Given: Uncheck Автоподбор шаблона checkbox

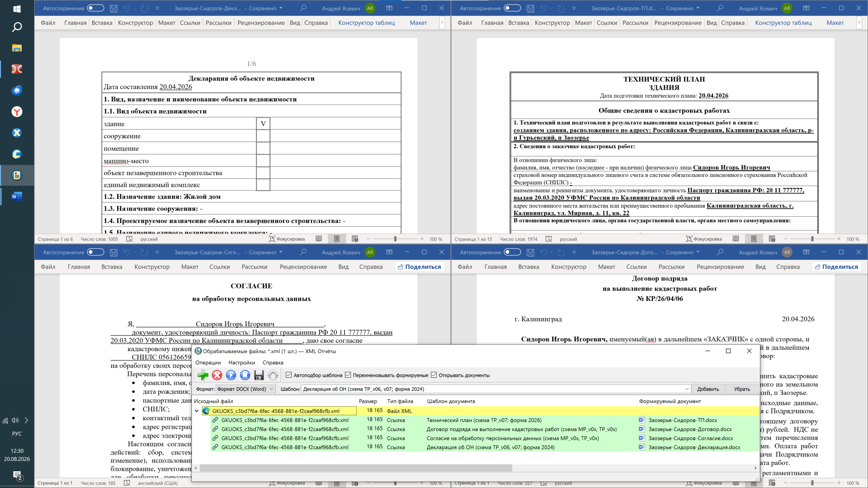Looking at the screenshot, I should pyautogui.click(x=289, y=375).
